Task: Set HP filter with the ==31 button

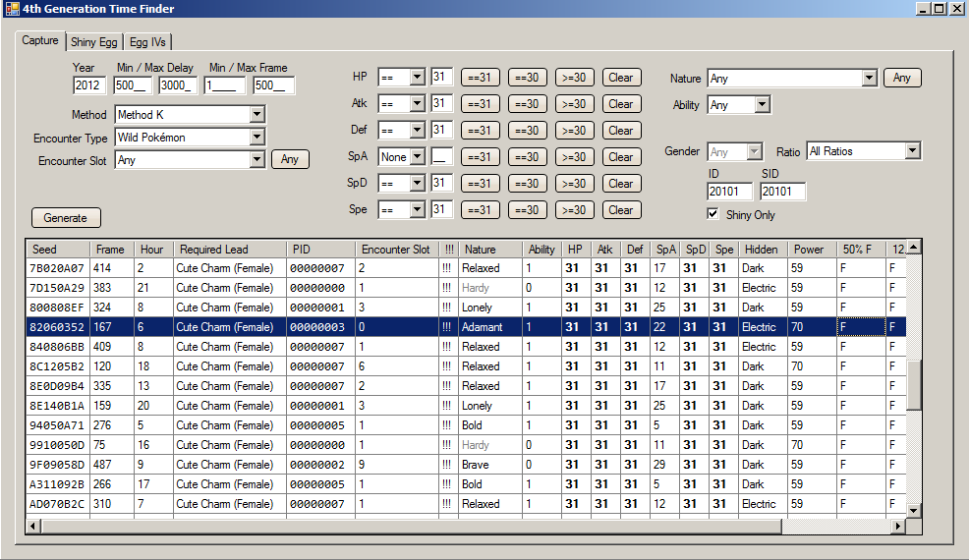Action: click(480, 78)
